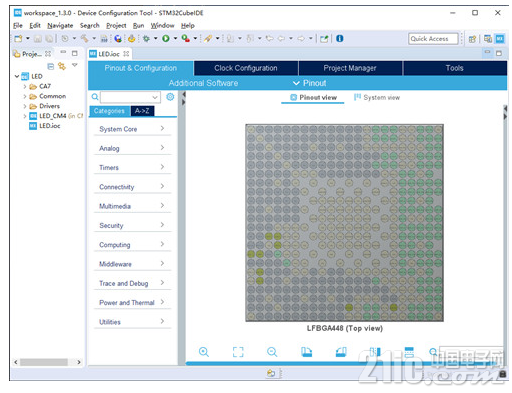Expand the Power and Thermal category
512x393 pixels.
pyautogui.click(x=132, y=303)
